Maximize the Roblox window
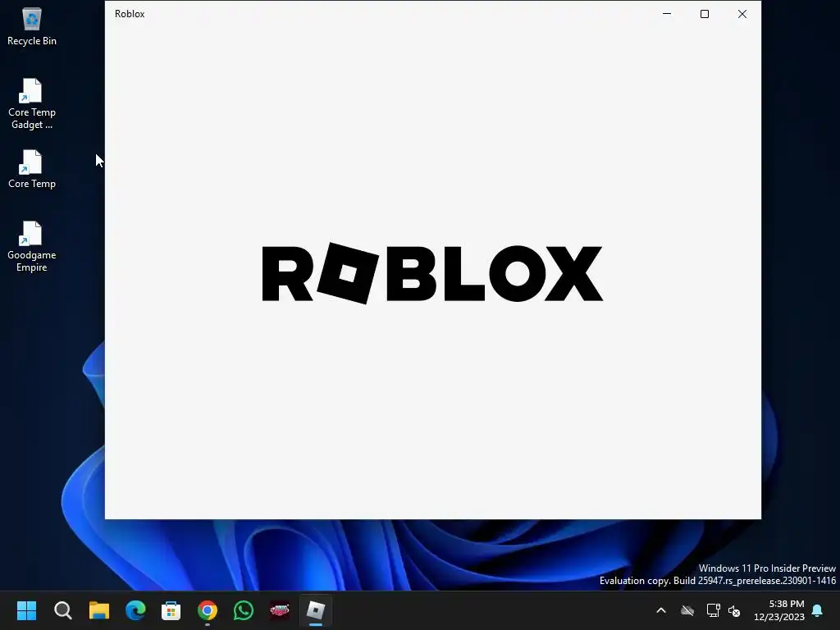Image resolution: width=840 pixels, height=630 pixels. 705,14
